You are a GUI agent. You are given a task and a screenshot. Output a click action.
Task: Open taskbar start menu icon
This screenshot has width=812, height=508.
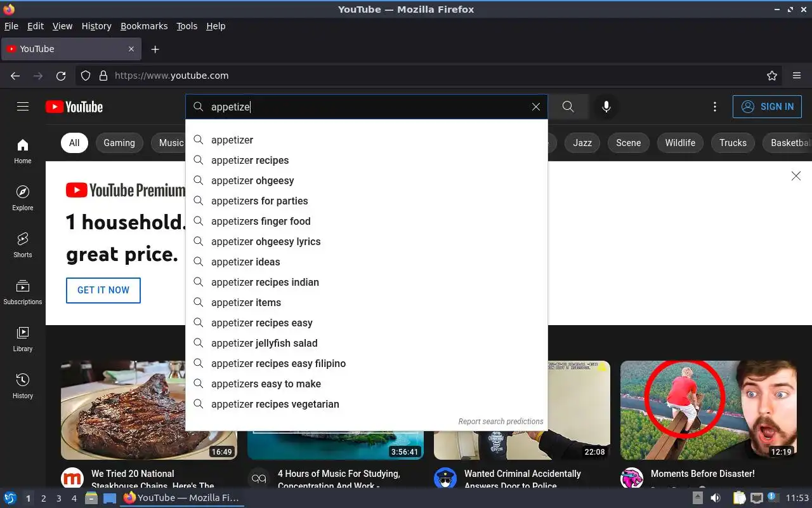[10, 498]
